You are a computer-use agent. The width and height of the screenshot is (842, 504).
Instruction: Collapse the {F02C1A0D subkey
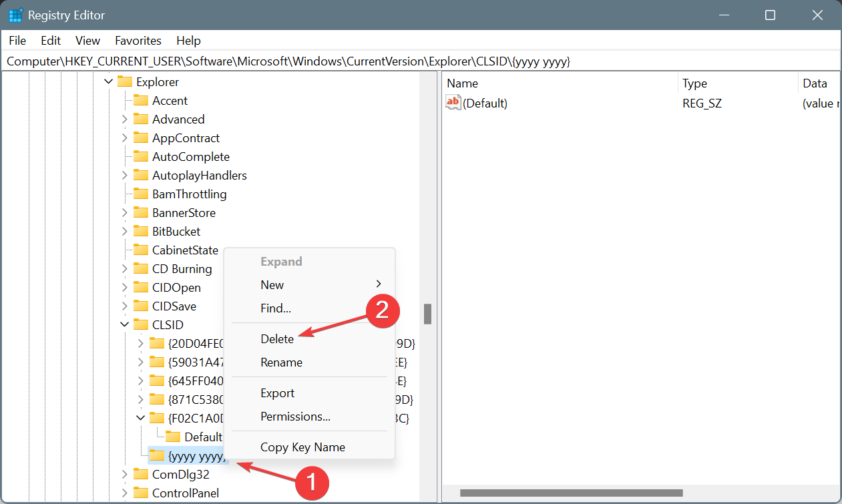[140, 419]
